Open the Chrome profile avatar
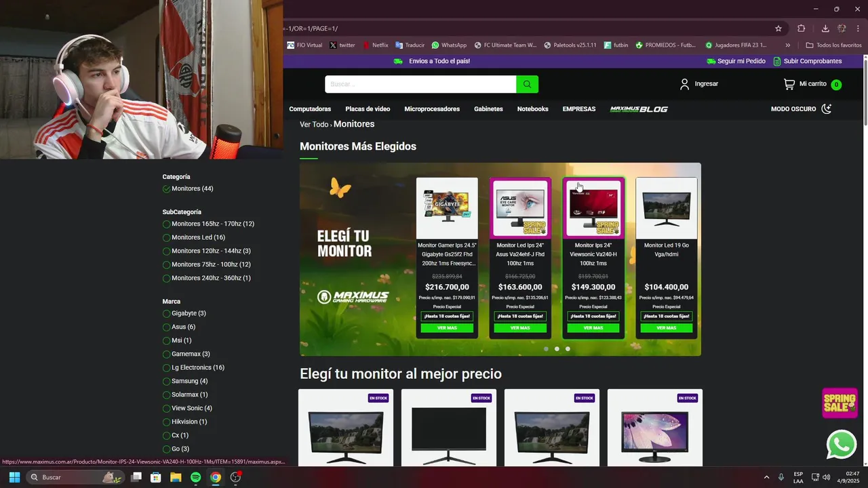Screen dimensions: 868x488 pos(842,28)
